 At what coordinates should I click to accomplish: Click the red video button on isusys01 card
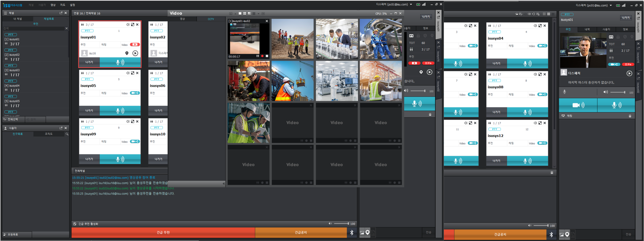[135, 45]
